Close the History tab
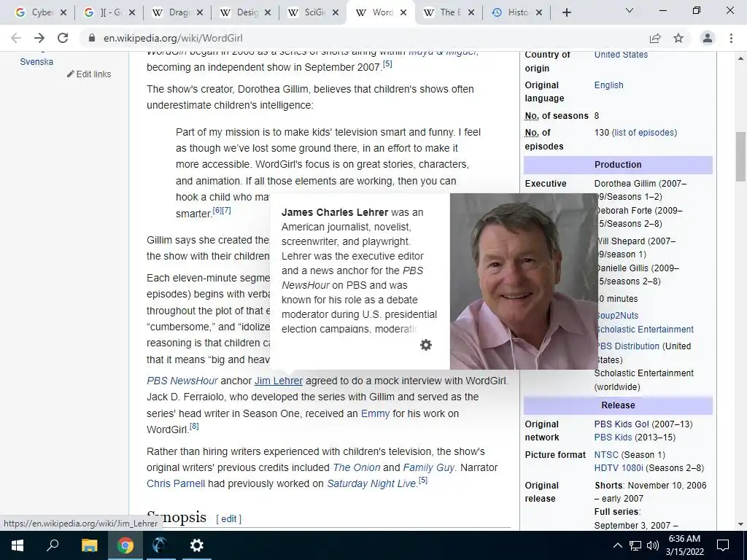The image size is (747, 560). coord(539,13)
